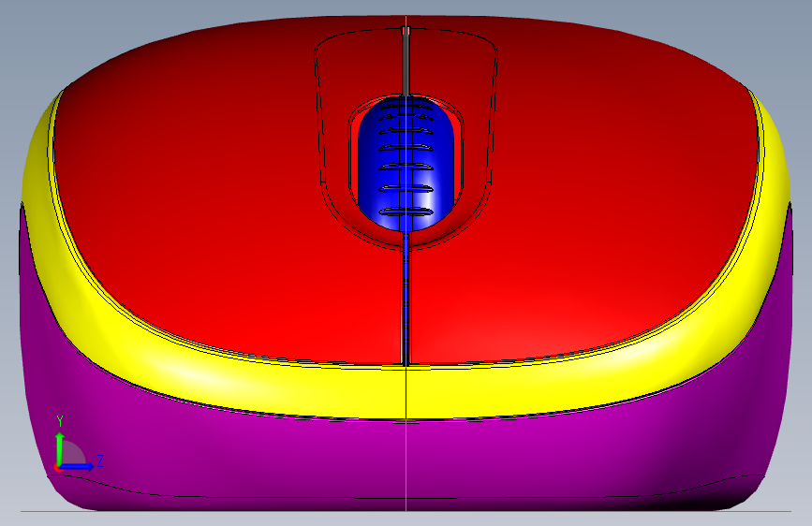The width and height of the screenshot is (812, 526).
Task: Click the Z label on the axis triad
Action: click(x=100, y=460)
